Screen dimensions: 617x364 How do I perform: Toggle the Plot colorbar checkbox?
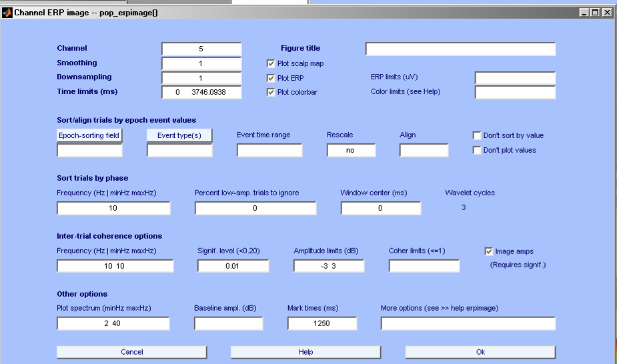(x=271, y=92)
